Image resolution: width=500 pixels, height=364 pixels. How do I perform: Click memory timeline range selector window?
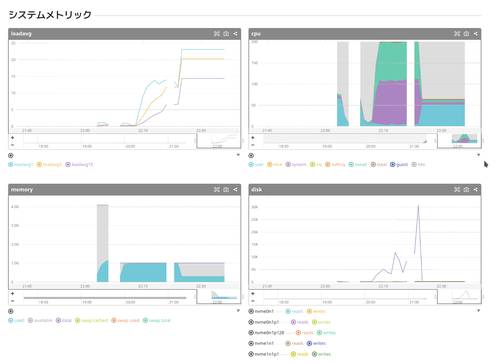(219, 297)
